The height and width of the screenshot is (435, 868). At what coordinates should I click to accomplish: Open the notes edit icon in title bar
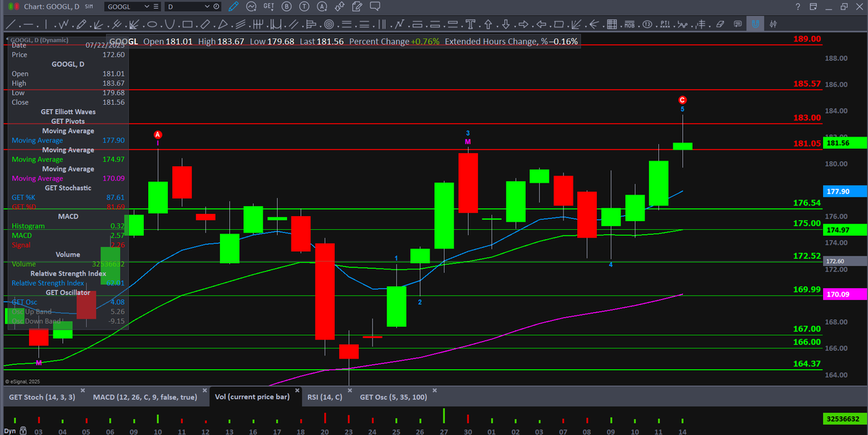coord(357,7)
